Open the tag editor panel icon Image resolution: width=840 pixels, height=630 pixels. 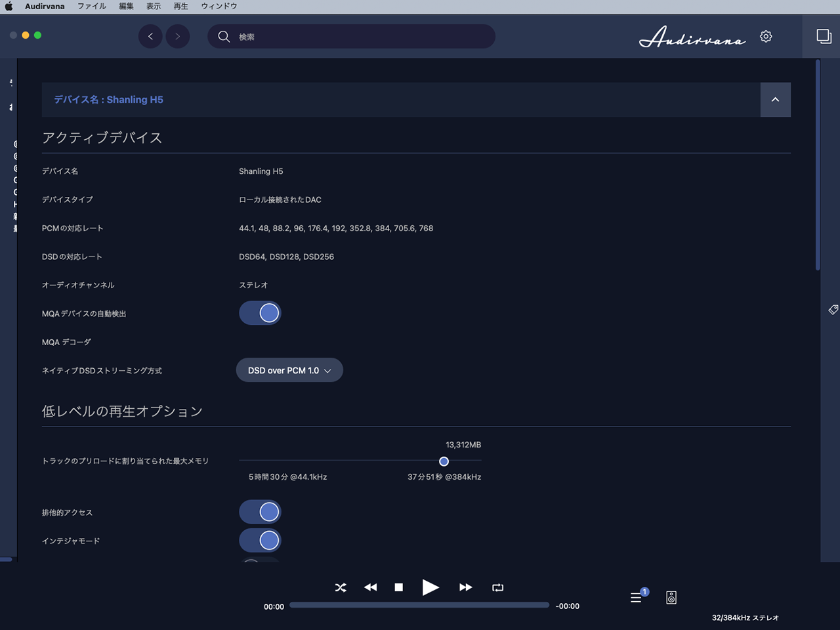833,310
